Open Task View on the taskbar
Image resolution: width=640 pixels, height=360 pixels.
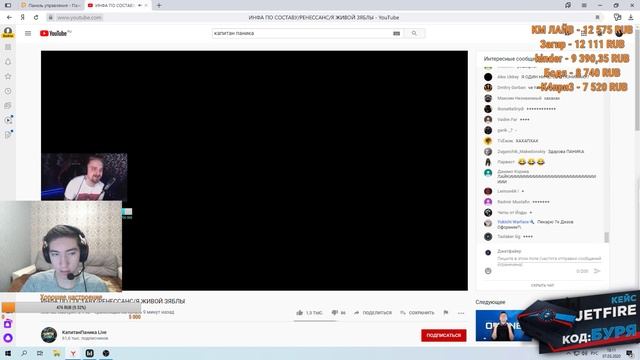[x=40, y=353]
